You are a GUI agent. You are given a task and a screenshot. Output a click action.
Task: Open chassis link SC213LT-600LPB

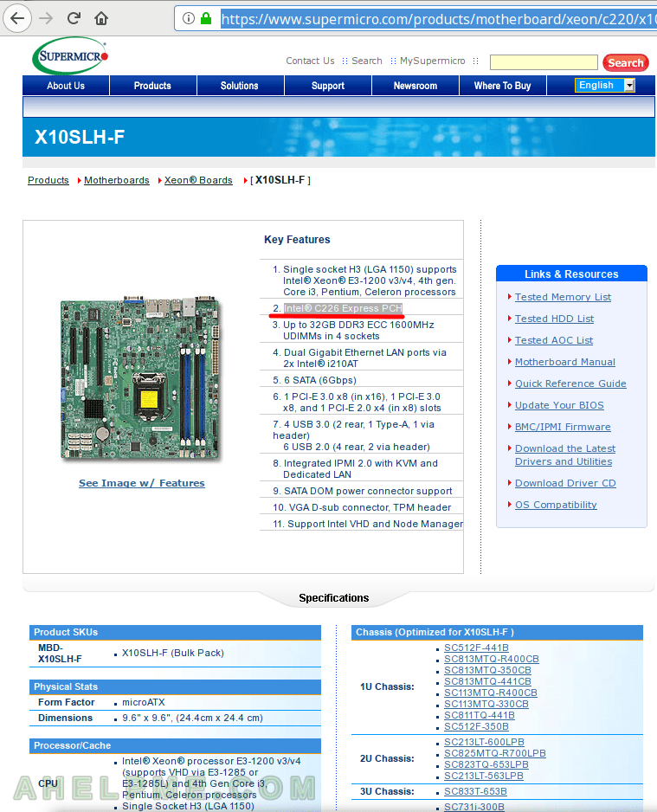coord(484,742)
